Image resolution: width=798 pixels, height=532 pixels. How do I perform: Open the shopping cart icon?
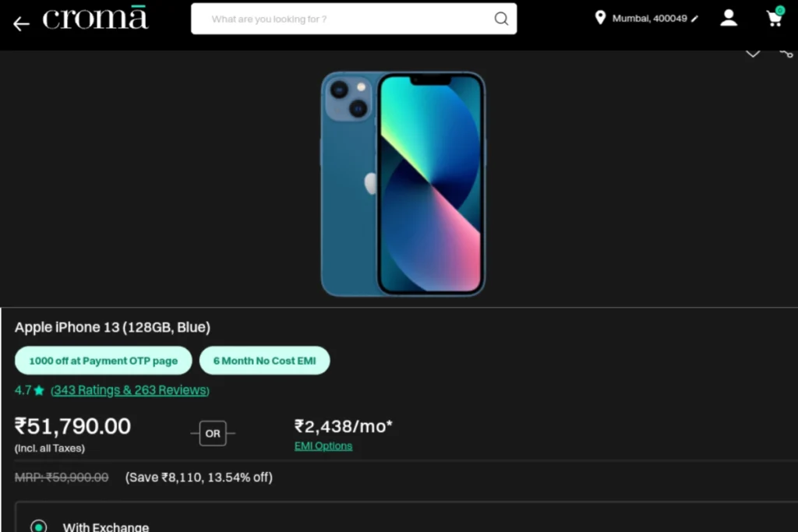coord(775,18)
